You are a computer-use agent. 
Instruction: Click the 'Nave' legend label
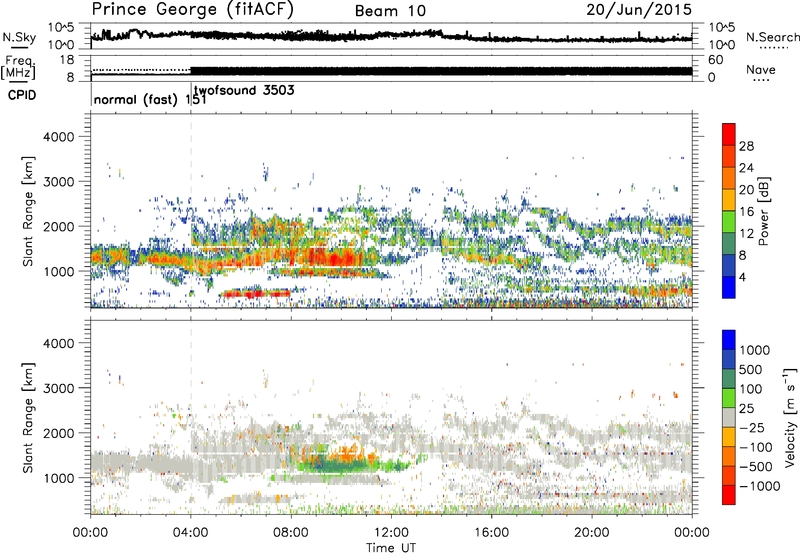click(761, 69)
